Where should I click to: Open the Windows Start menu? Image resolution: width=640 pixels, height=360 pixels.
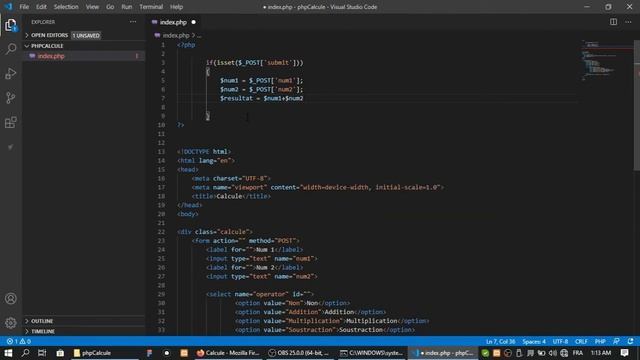(8, 353)
